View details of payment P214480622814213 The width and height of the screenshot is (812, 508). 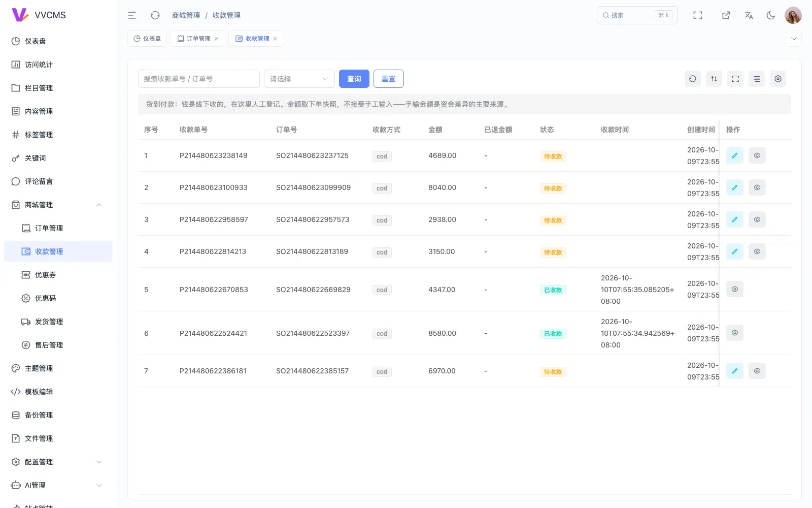click(757, 251)
